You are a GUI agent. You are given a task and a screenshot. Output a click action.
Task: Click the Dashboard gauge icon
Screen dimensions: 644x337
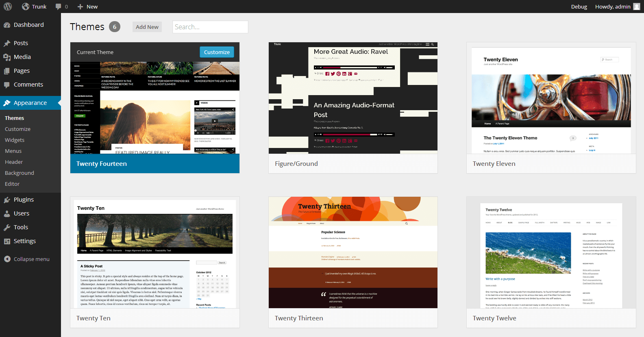[7, 25]
